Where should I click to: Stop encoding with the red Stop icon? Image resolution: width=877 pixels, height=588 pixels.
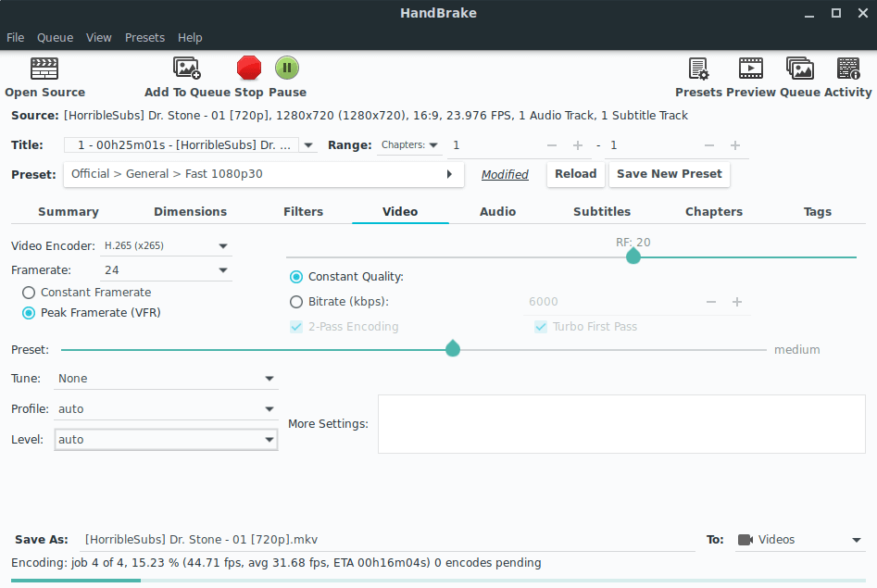click(249, 69)
